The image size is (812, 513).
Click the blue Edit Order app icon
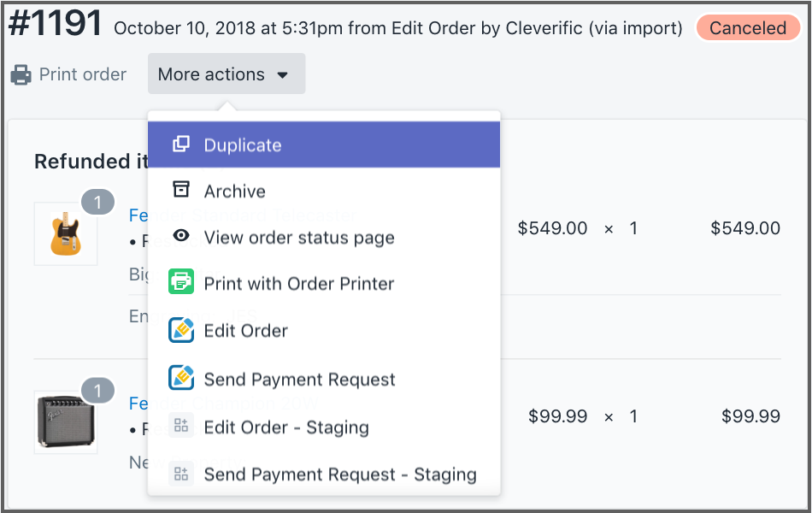pos(181,330)
